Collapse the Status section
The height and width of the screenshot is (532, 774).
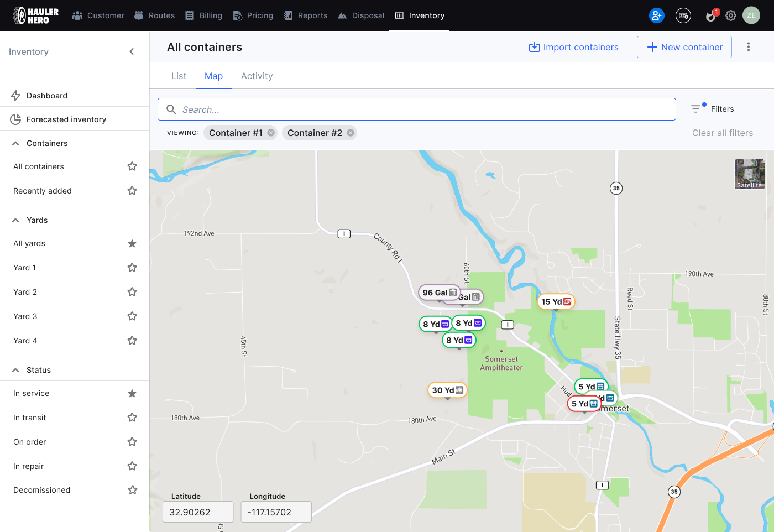(15, 370)
